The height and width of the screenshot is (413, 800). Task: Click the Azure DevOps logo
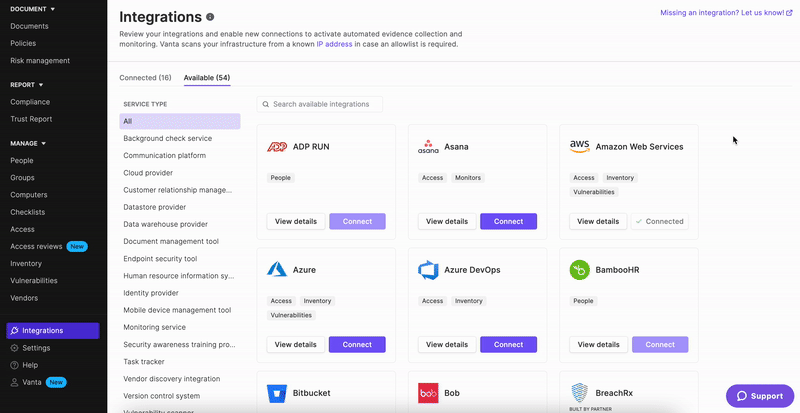tap(428, 270)
